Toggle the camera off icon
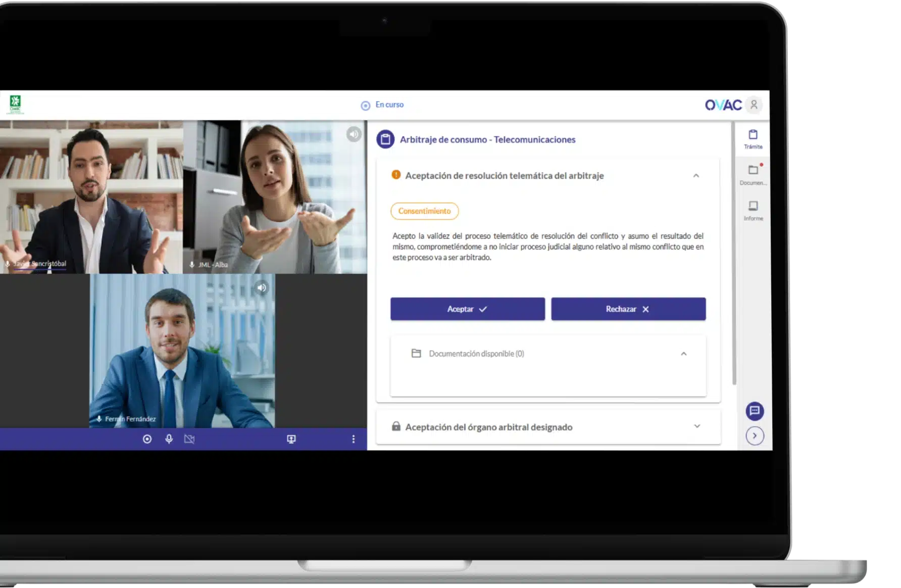This screenshot has width=901, height=588. (189, 439)
